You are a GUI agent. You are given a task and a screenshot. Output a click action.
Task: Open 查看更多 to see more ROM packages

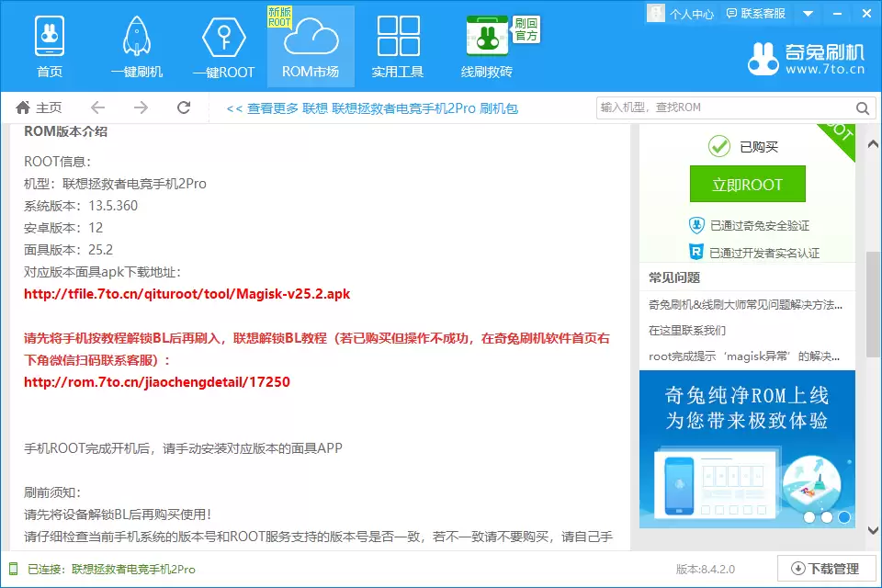pos(273,107)
